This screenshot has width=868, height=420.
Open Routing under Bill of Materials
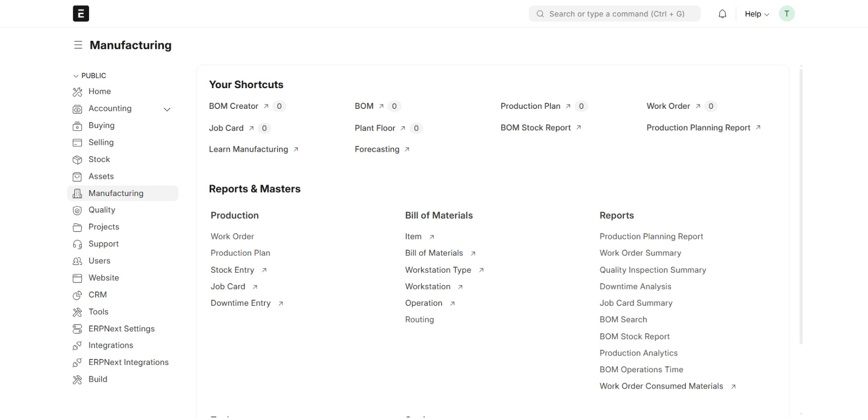(419, 320)
